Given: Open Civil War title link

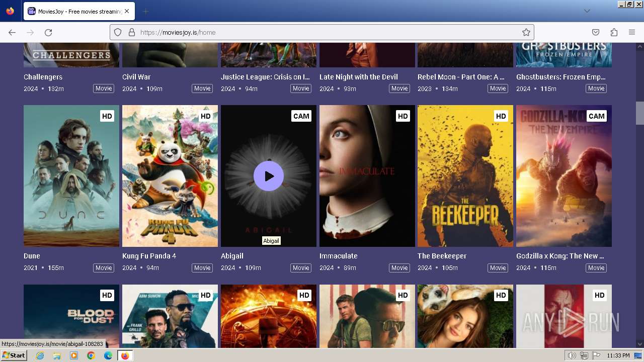Looking at the screenshot, I should tap(136, 77).
